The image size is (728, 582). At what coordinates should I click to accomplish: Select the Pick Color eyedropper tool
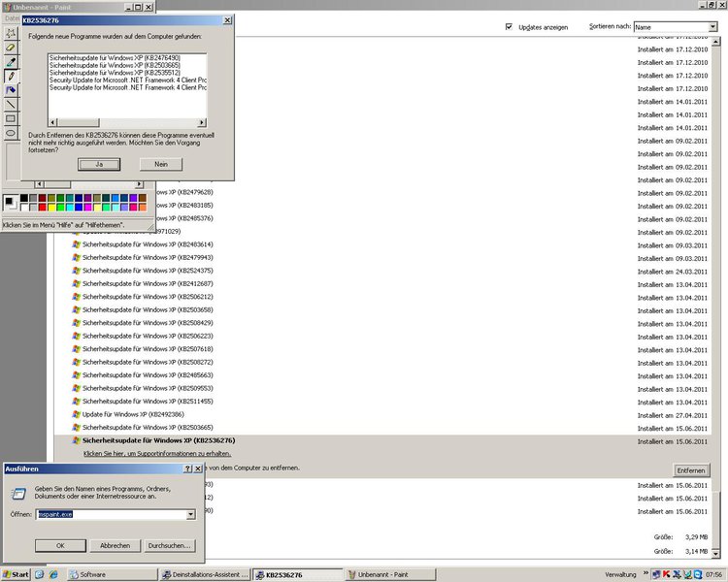pos(11,62)
